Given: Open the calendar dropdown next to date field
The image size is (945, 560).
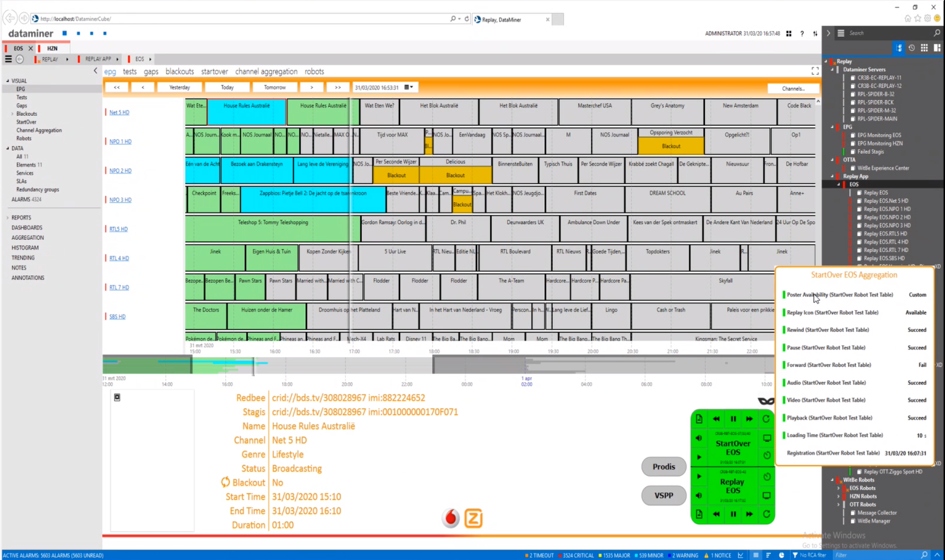Looking at the screenshot, I should (x=409, y=87).
